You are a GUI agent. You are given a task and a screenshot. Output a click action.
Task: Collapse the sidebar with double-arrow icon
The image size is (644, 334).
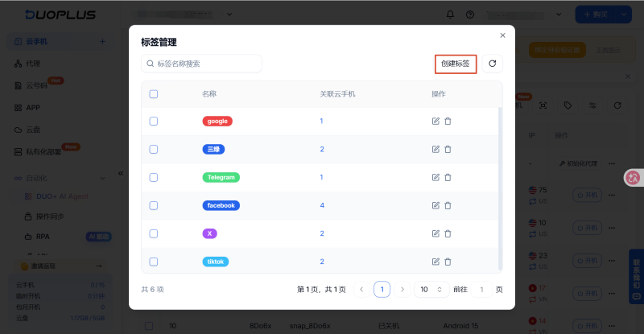pos(121,173)
